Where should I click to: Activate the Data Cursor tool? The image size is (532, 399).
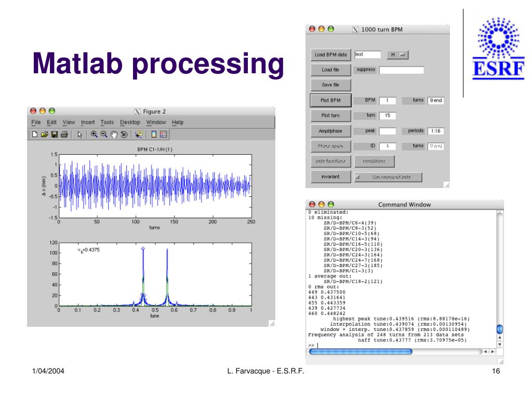coord(138,135)
